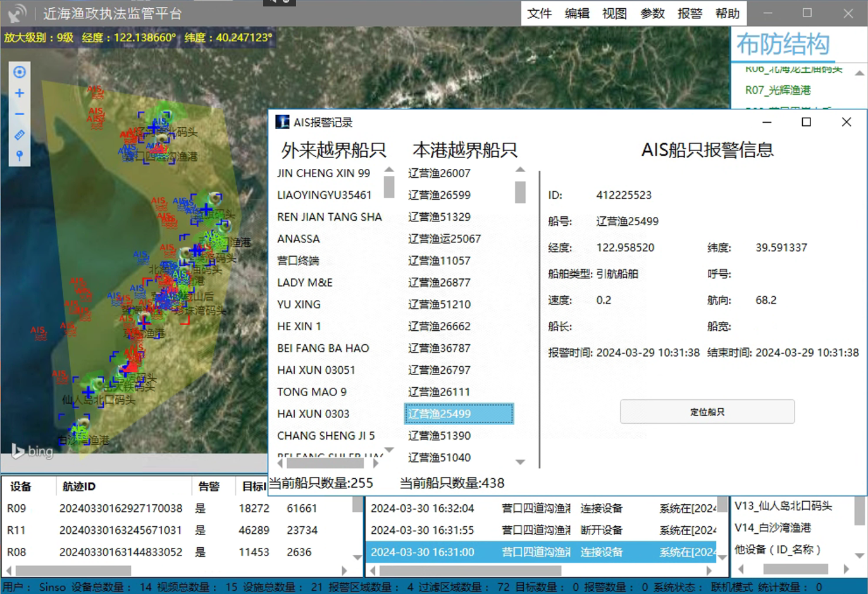Click the 定位船只 button
This screenshot has width=868, height=594.
[x=707, y=412]
